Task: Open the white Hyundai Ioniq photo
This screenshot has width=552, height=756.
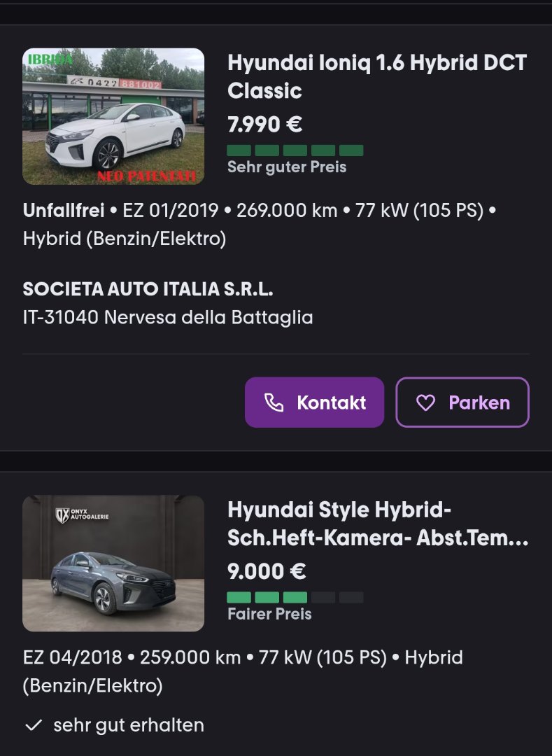Action: [113, 116]
